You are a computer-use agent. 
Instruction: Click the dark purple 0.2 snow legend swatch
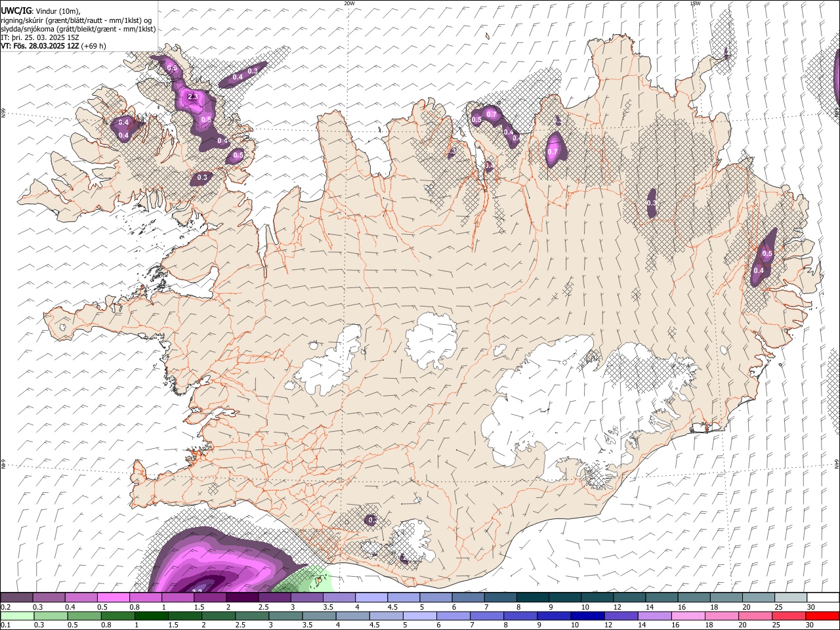point(16,598)
